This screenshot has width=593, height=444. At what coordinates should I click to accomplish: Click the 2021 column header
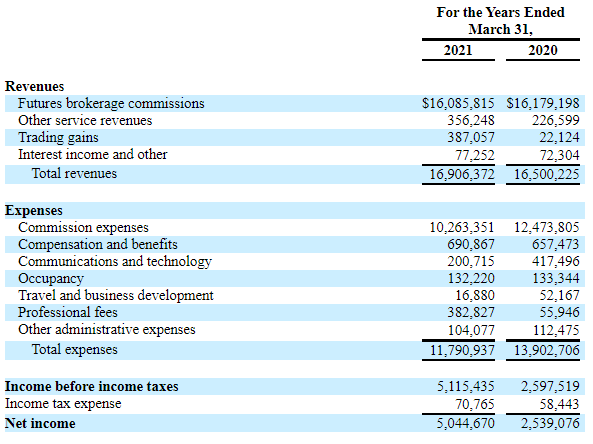coord(458,50)
